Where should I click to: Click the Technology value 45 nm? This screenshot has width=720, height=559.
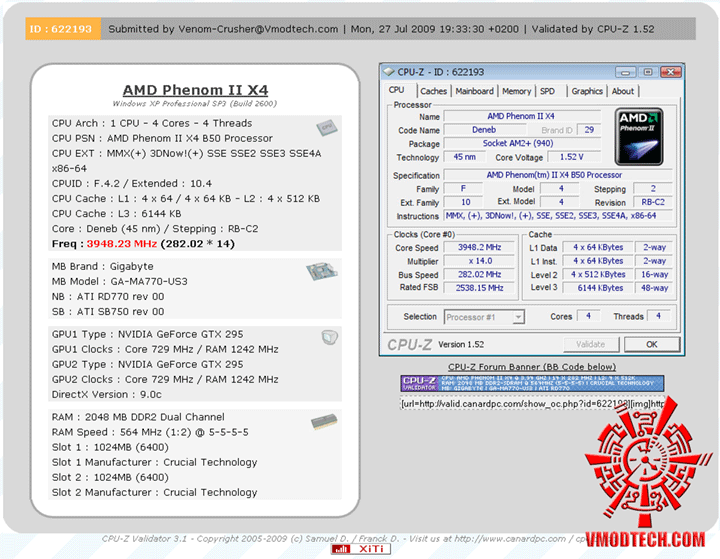465,157
